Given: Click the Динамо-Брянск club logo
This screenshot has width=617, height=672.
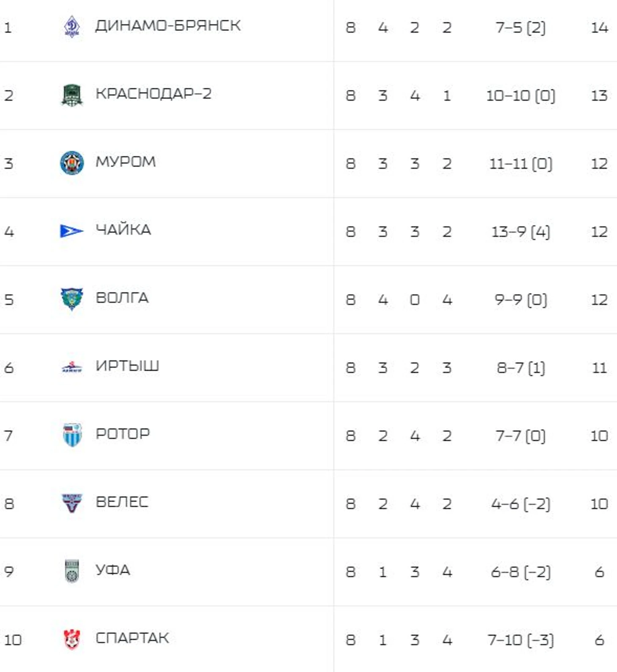Looking at the screenshot, I should coord(72,27).
